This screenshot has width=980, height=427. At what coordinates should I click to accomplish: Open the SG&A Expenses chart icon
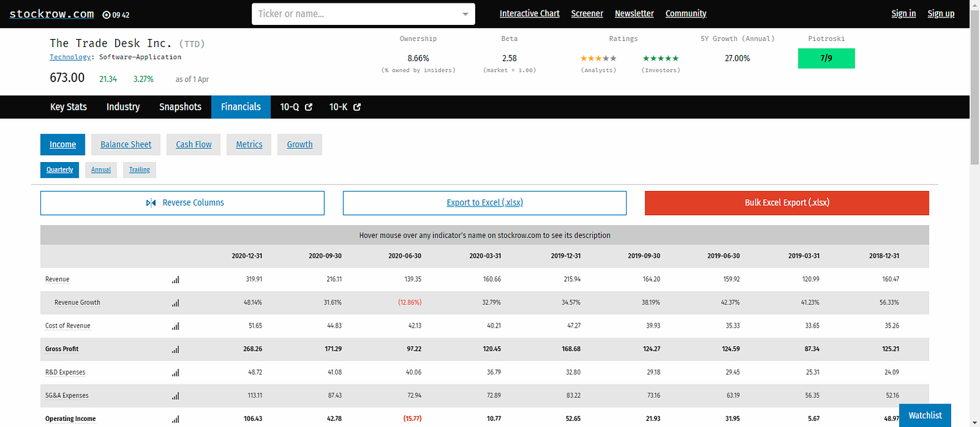176,396
